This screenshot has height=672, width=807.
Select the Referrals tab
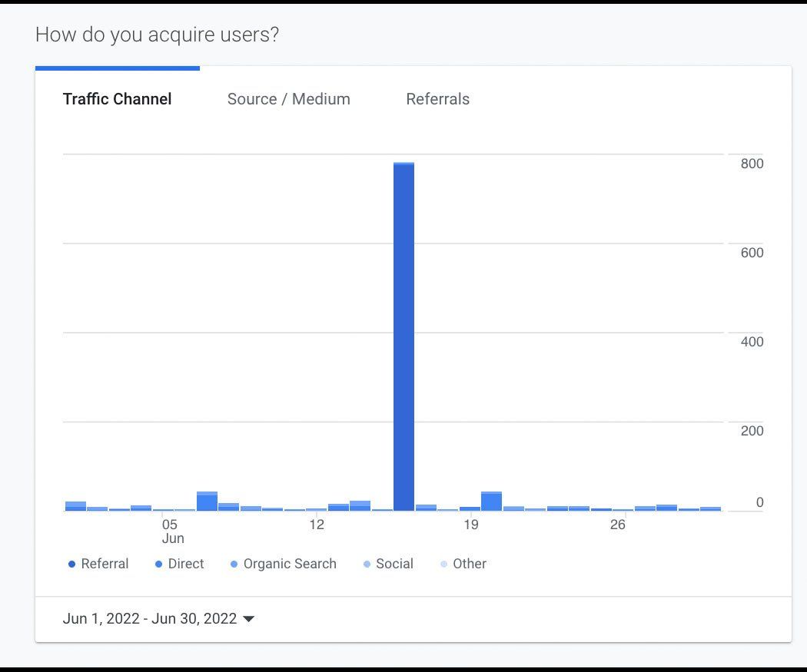coord(437,99)
